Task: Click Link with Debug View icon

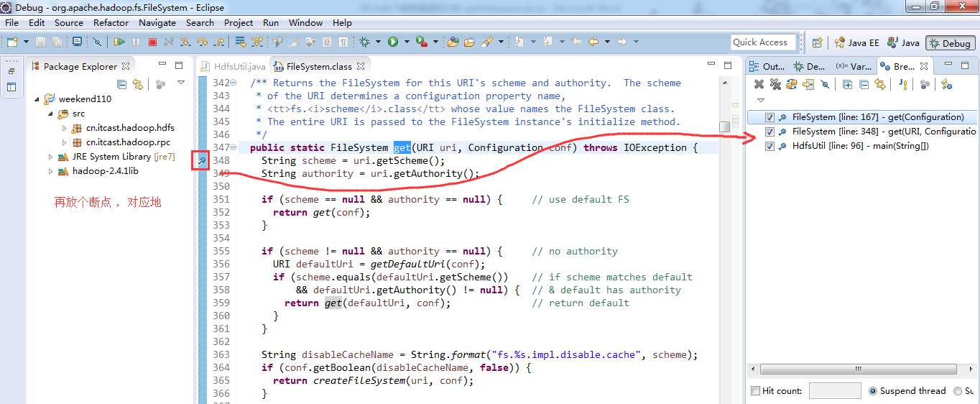Action: point(880,84)
